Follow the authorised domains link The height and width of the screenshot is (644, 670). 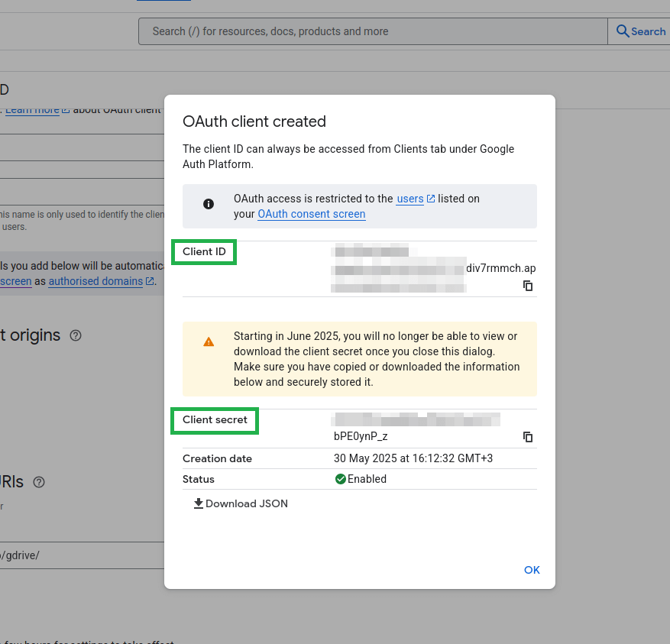click(x=95, y=281)
